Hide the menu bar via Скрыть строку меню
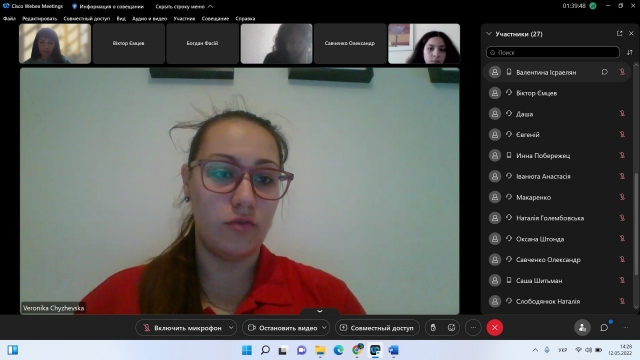 184,7
